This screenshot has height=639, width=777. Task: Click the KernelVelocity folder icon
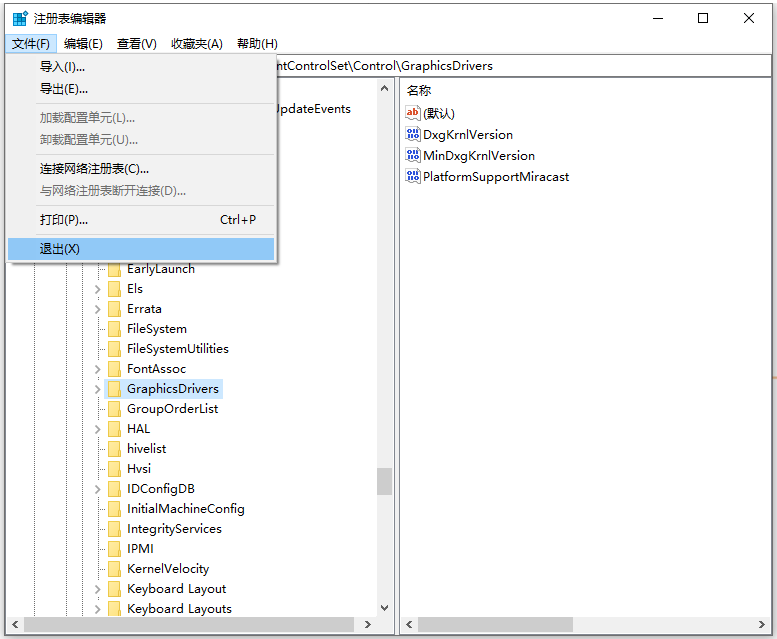click(114, 569)
